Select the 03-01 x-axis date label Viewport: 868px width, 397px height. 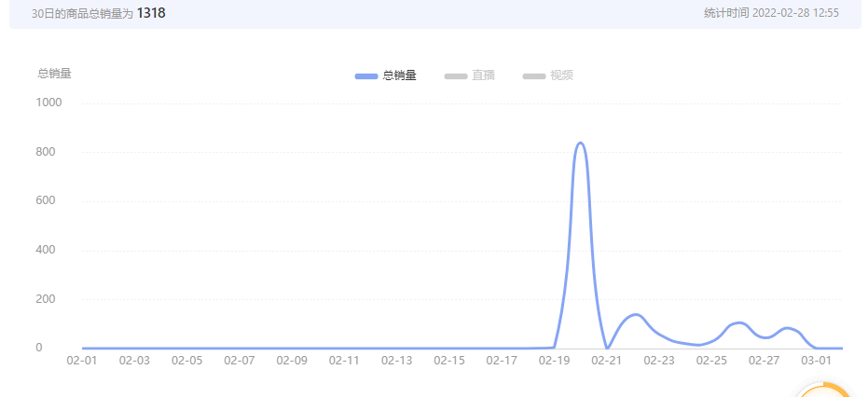pyautogui.click(x=817, y=361)
